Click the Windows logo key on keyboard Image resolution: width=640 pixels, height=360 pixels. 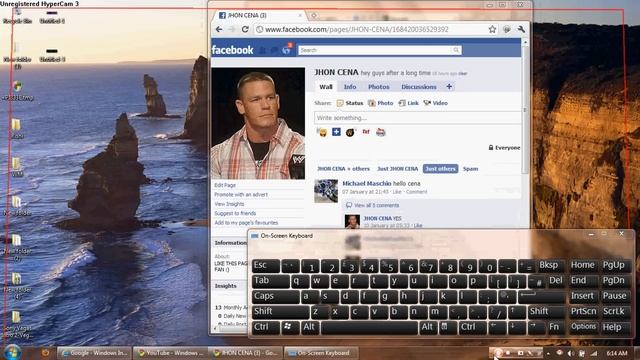[x=290, y=328]
